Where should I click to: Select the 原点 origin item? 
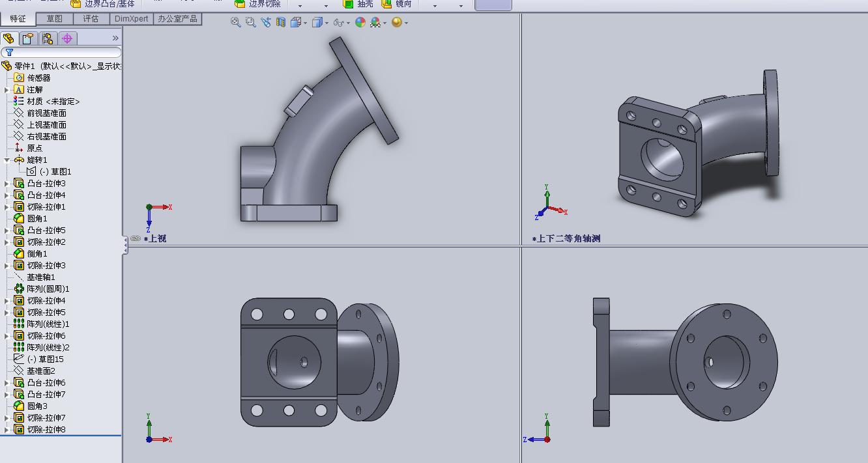tap(28, 148)
